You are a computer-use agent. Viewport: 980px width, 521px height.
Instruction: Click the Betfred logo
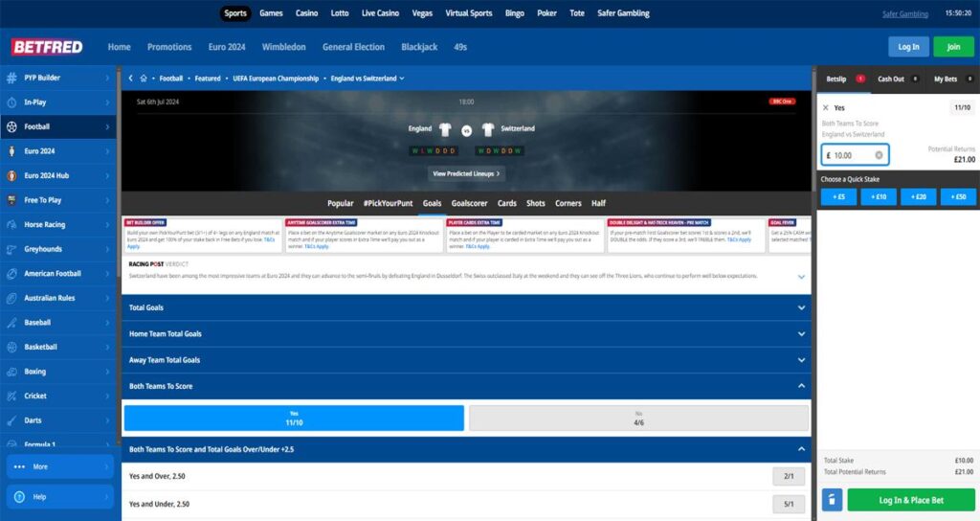point(48,47)
